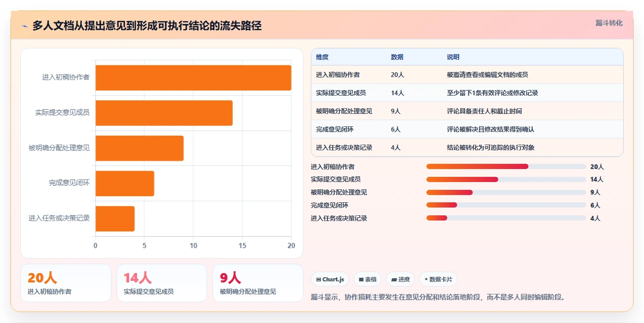Click the 漏斗转化 tag in the header
This screenshot has width=644, height=323.
(609, 23)
